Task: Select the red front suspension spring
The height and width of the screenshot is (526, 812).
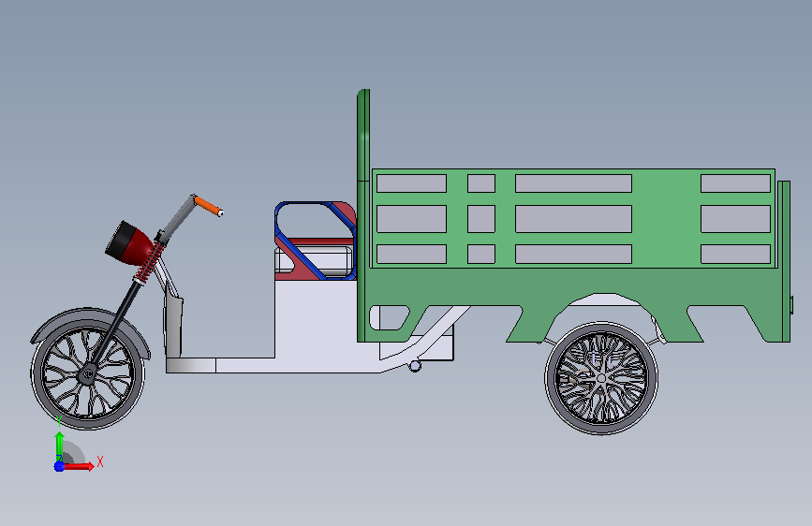Action: [150, 264]
